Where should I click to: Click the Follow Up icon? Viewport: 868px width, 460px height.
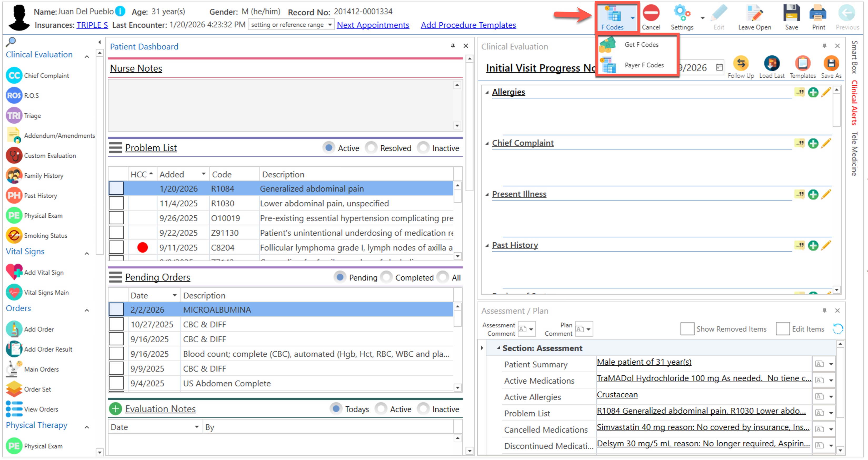(740, 64)
